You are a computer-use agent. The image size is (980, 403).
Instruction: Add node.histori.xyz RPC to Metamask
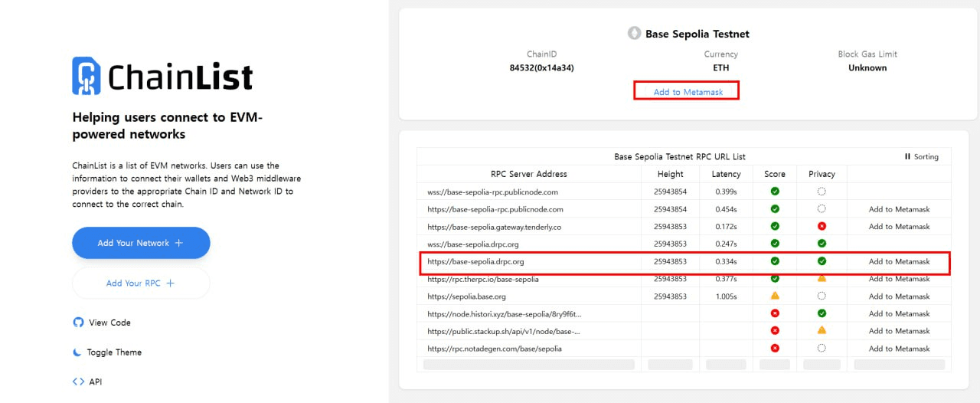pos(899,313)
